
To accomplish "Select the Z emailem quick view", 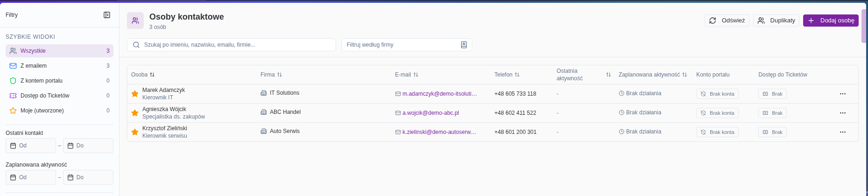I will [59, 66].
